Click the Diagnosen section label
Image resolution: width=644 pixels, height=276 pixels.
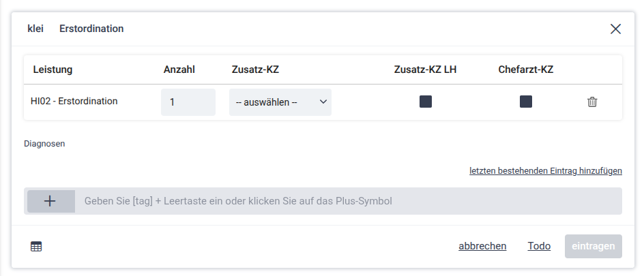click(44, 144)
